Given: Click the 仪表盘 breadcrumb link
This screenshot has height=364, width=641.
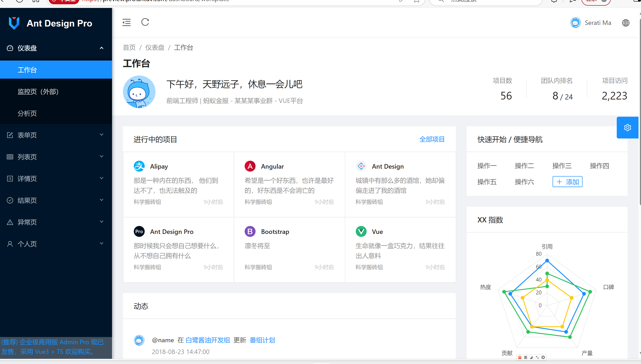Looking at the screenshot, I should point(155,48).
